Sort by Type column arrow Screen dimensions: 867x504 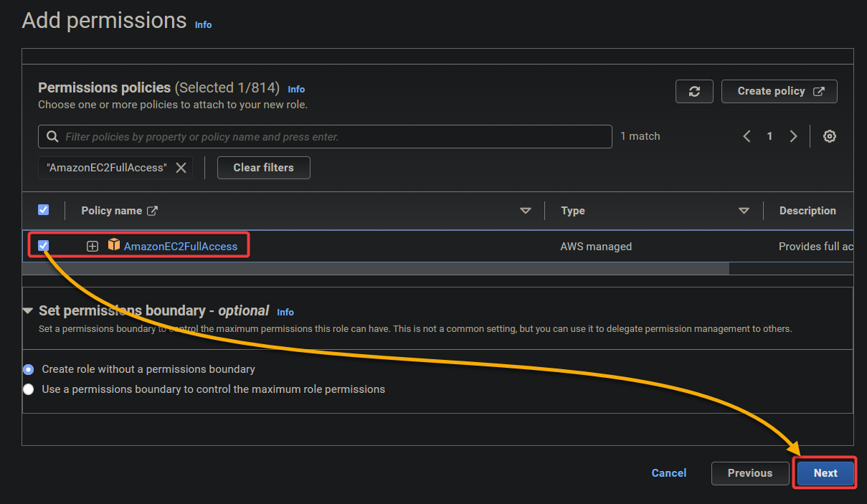tap(744, 211)
